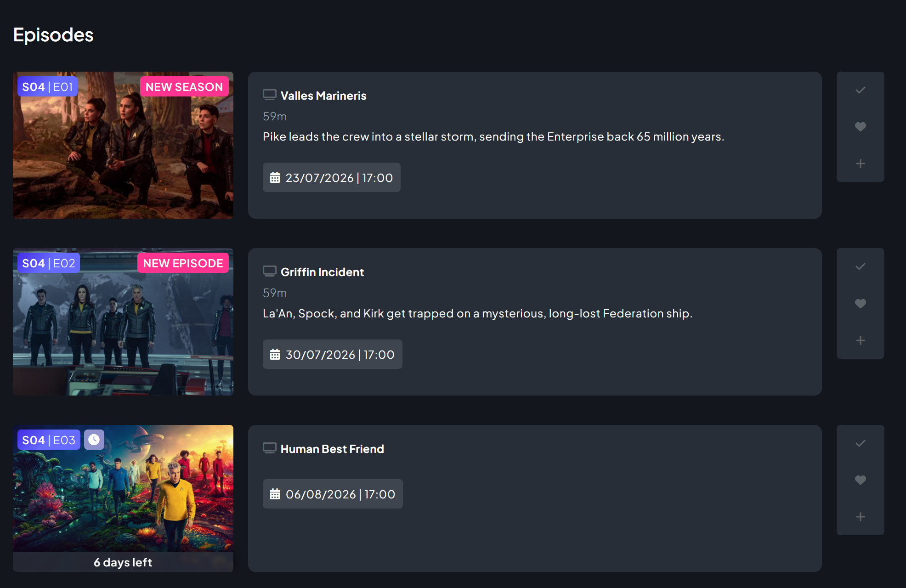Click the description starting "La'An, Spock, and Kirk"

click(477, 313)
